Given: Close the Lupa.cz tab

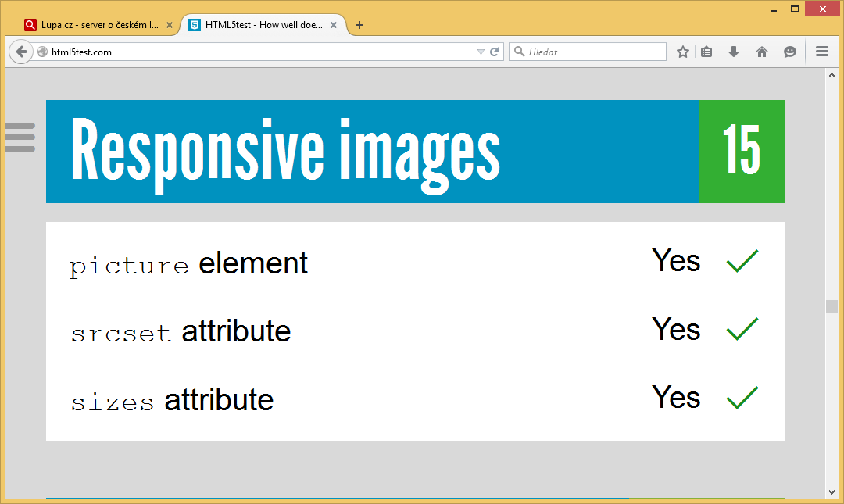Looking at the screenshot, I should pos(170,25).
